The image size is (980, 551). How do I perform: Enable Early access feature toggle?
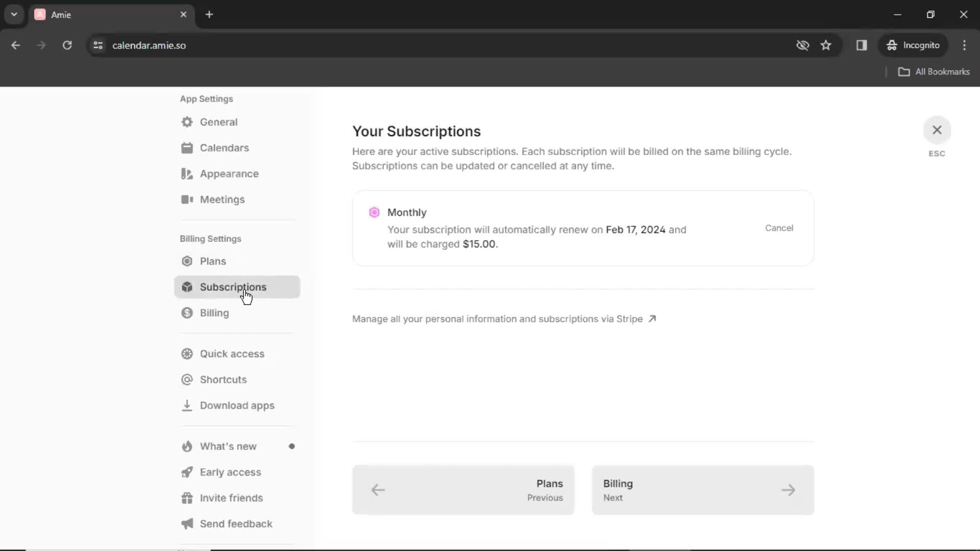point(231,471)
